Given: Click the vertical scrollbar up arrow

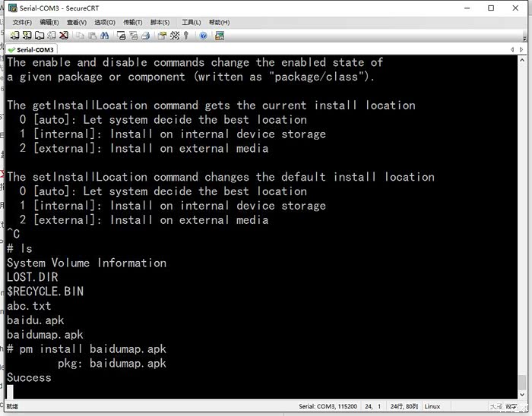Looking at the screenshot, I should (522, 61).
